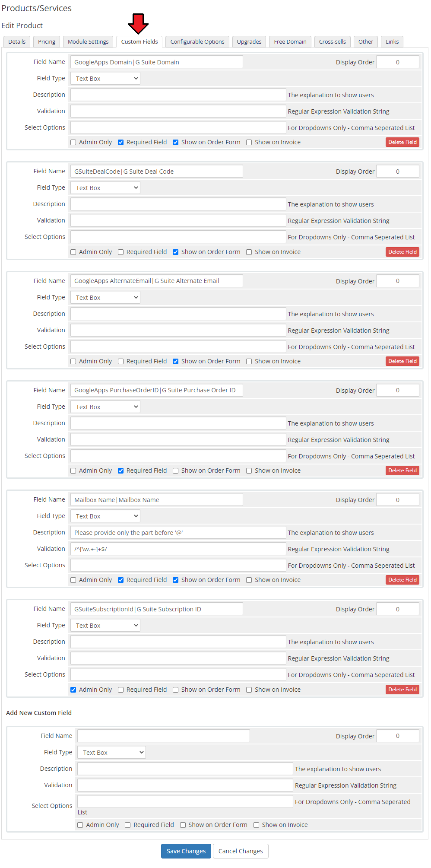431x868 pixels.
Task: Click Description input in Add New Custom Field
Action: [185, 769]
